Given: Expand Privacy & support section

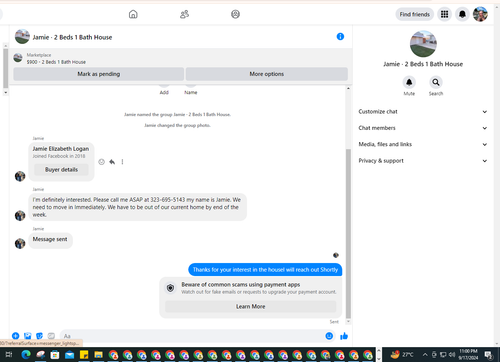Looking at the screenshot, I should point(423,161).
